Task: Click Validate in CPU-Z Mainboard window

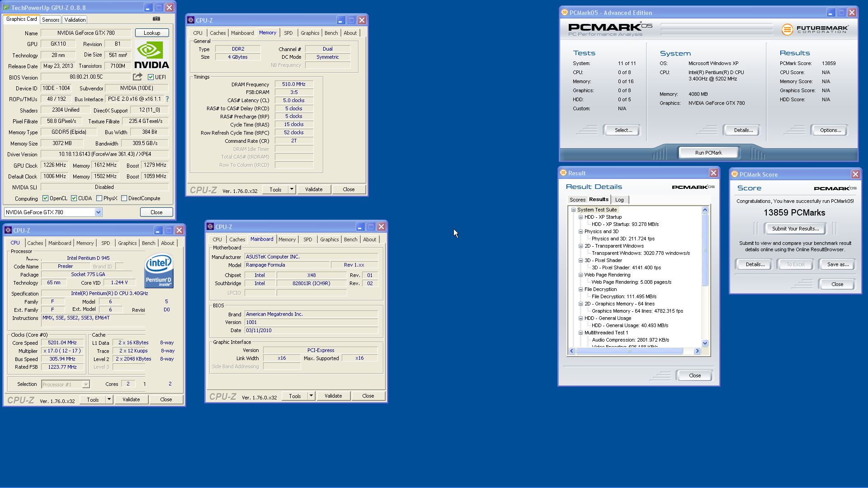Action: [333, 396]
